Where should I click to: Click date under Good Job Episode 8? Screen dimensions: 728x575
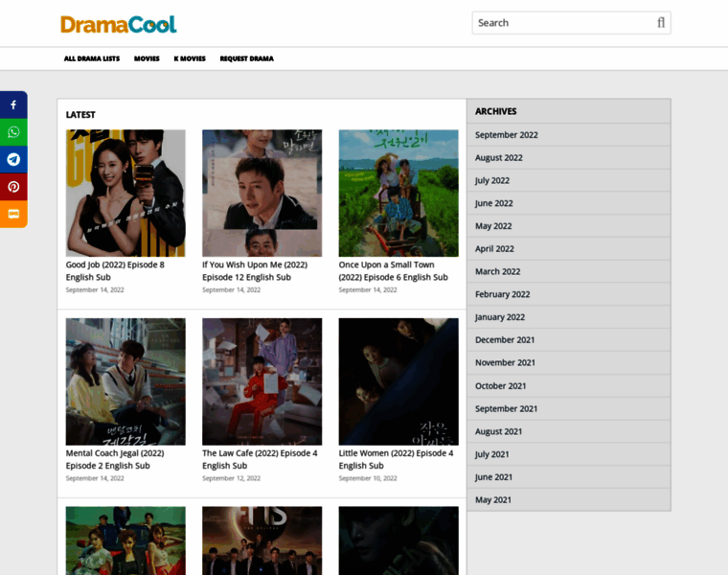[95, 289]
